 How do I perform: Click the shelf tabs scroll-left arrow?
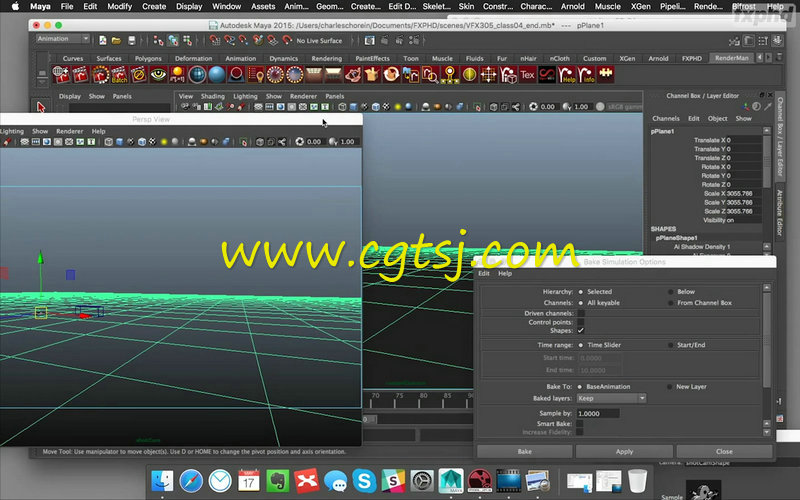coord(759,58)
